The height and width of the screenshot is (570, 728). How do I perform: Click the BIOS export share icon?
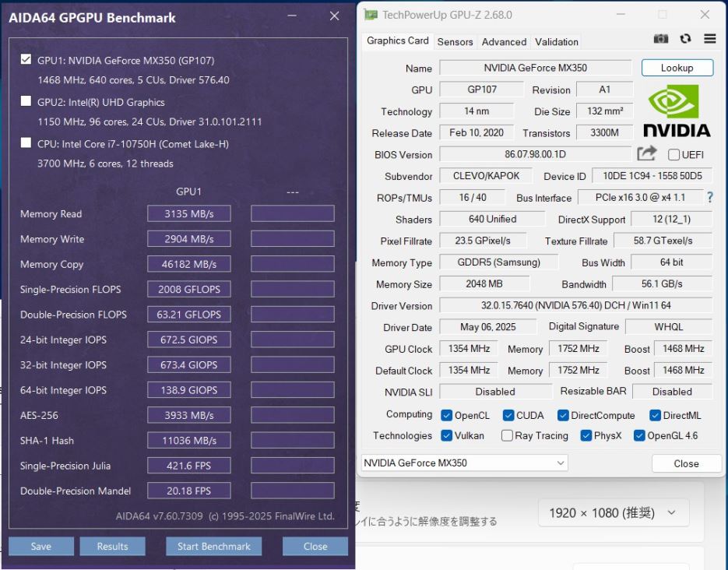pos(646,154)
